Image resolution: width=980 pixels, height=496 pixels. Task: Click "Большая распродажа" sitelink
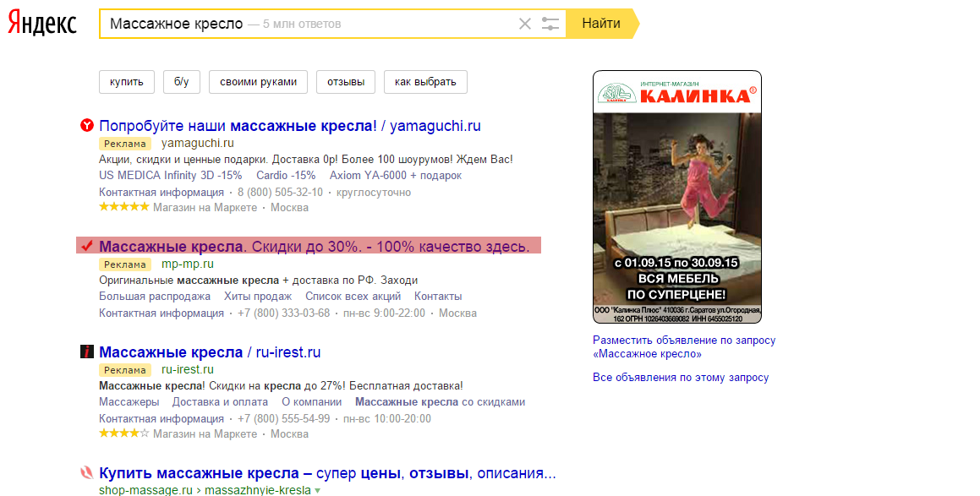(155, 297)
